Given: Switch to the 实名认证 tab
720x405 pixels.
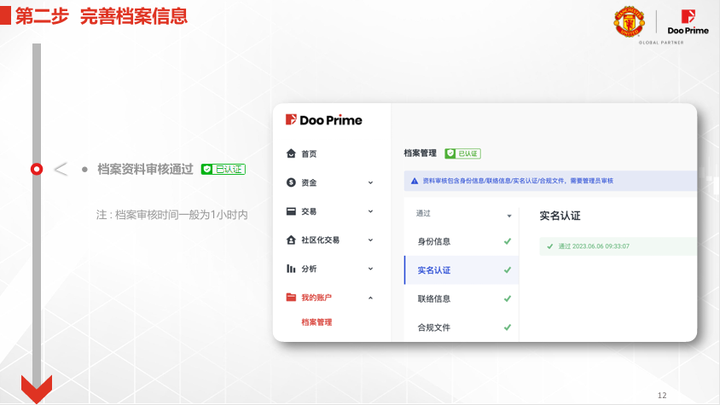Looking at the screenshot, I should 461,270.
